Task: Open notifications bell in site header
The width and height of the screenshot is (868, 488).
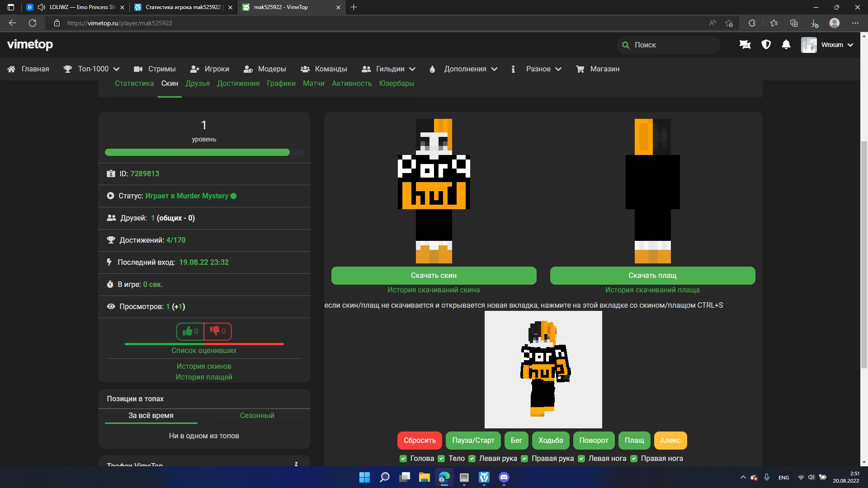Action: pyautogui.click(x=786, y=45)
